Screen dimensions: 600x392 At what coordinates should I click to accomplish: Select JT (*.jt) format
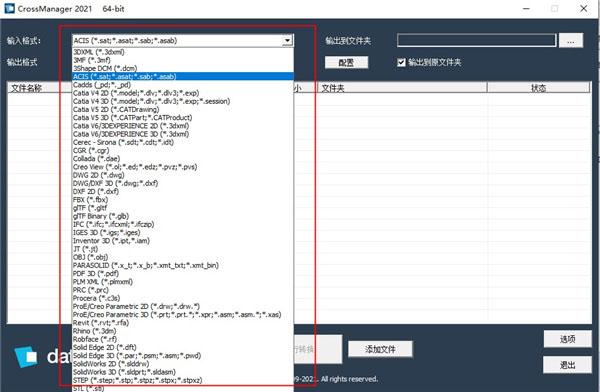click(x=183, y=249)
